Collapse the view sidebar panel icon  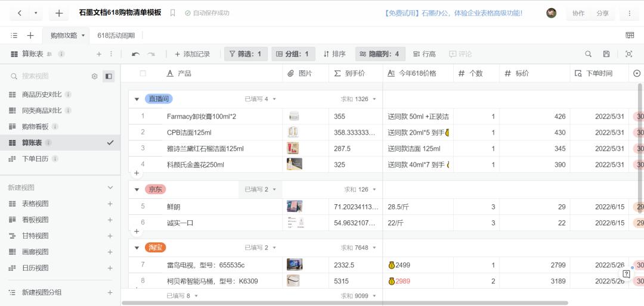pyautogui.click(x=109, y=76)
